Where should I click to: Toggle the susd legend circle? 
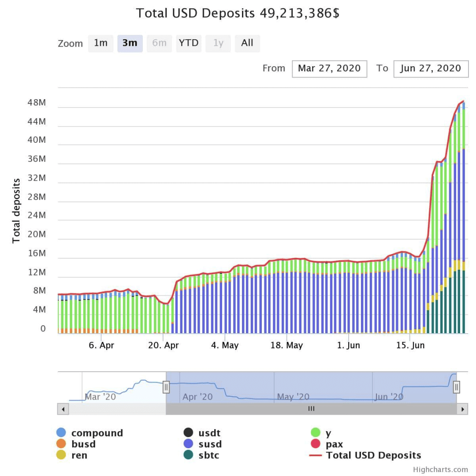pyautogui.click(x=188, y=443)
